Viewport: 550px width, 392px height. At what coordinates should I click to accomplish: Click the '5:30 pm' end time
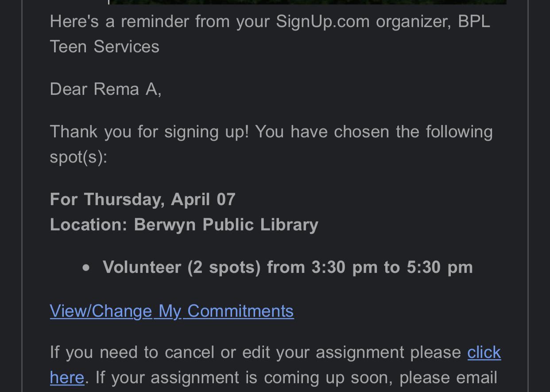point(440,267)
